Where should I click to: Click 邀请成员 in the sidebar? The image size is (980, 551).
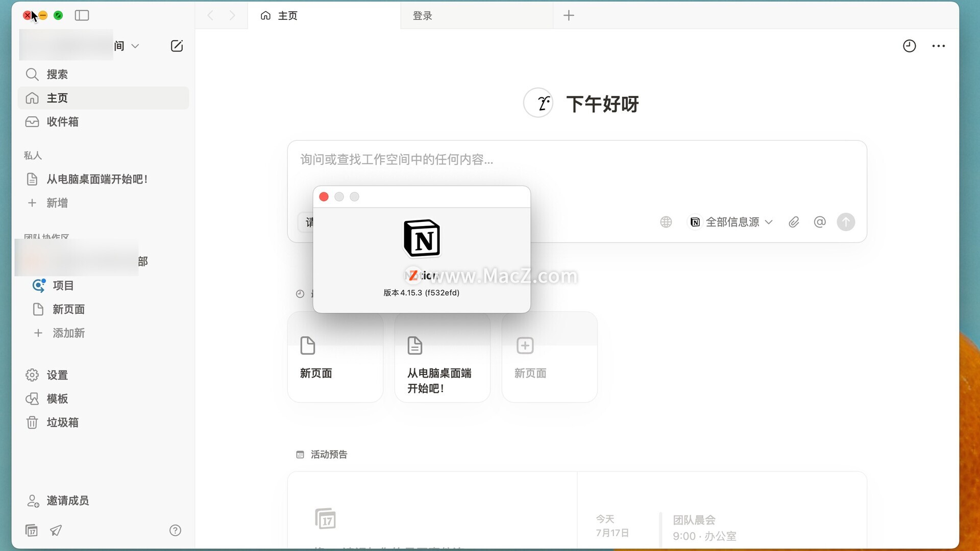point(103,500)
